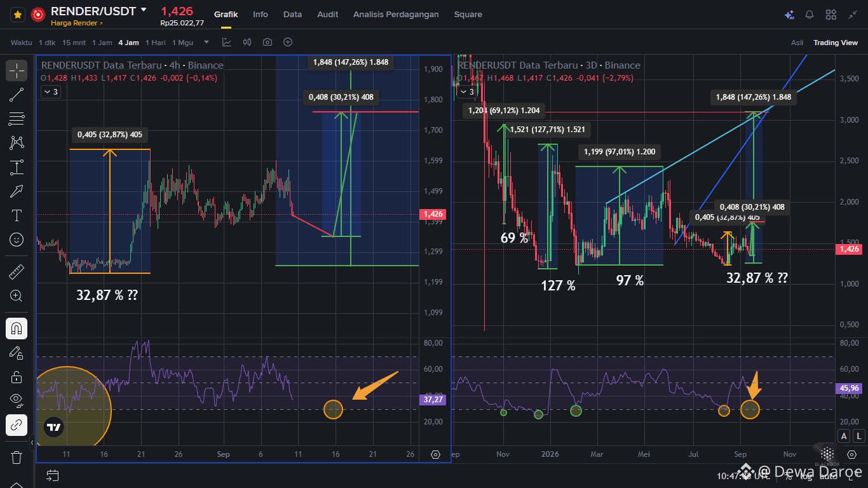Expand the indicator legend on the 4h chart

(50, 91)
